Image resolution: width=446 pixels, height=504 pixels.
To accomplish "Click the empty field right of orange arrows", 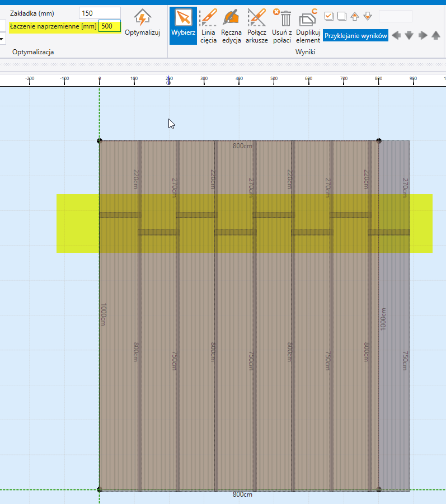I will pyautogui.click(x=395, y=16).
